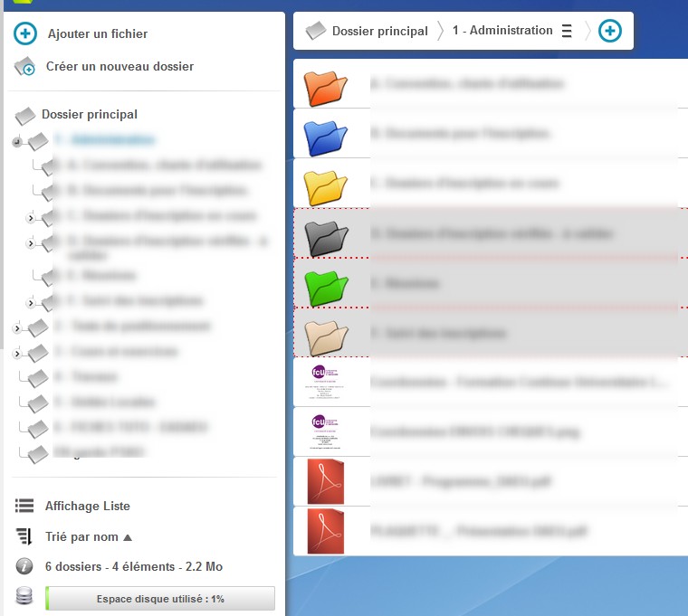688x616 pixels.
Task: Select the green folder icon
Action: coord(326,284)
